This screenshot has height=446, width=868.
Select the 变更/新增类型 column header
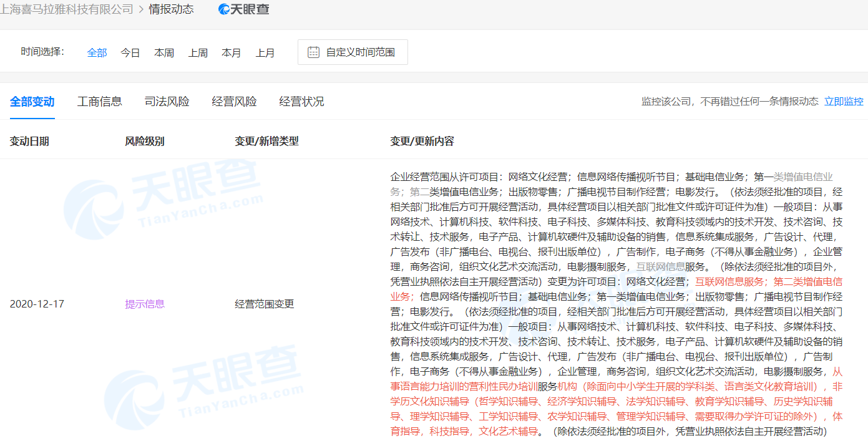[x=267, y=141]
